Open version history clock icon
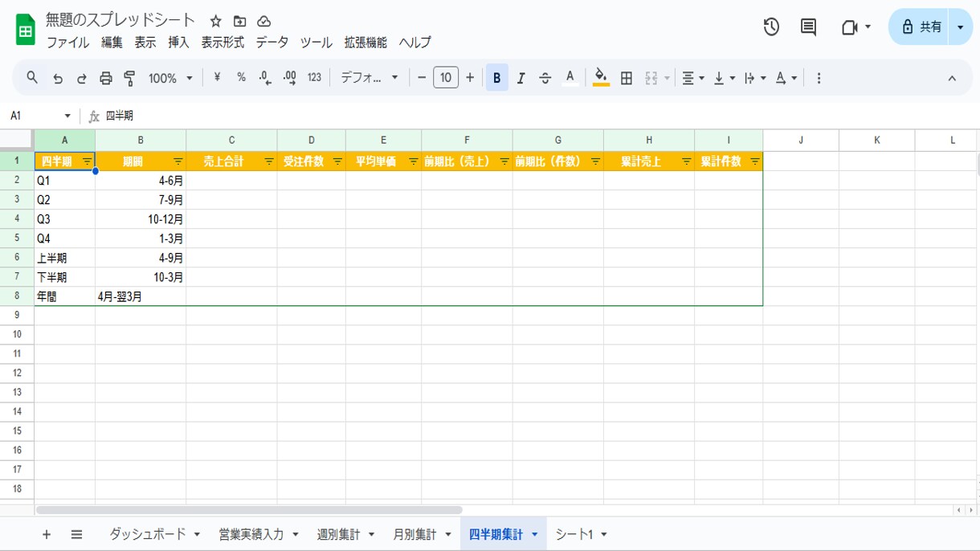 (771, 27)
